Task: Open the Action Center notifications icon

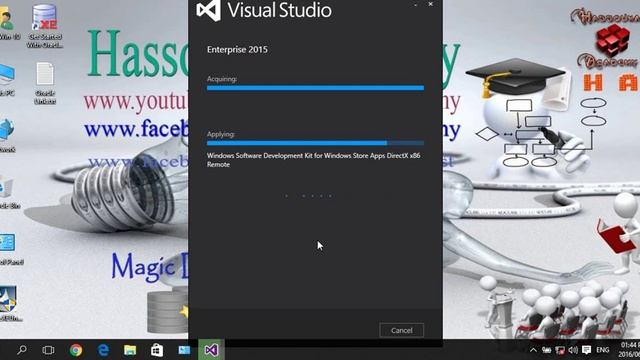Action: click(587, 350)
